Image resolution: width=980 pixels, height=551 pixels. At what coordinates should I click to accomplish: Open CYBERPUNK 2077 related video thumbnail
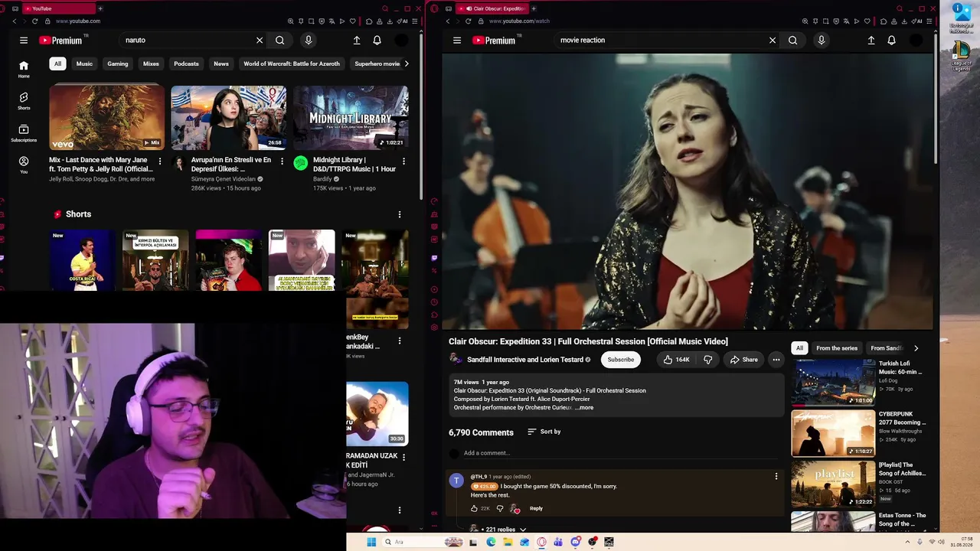(833, 433)
